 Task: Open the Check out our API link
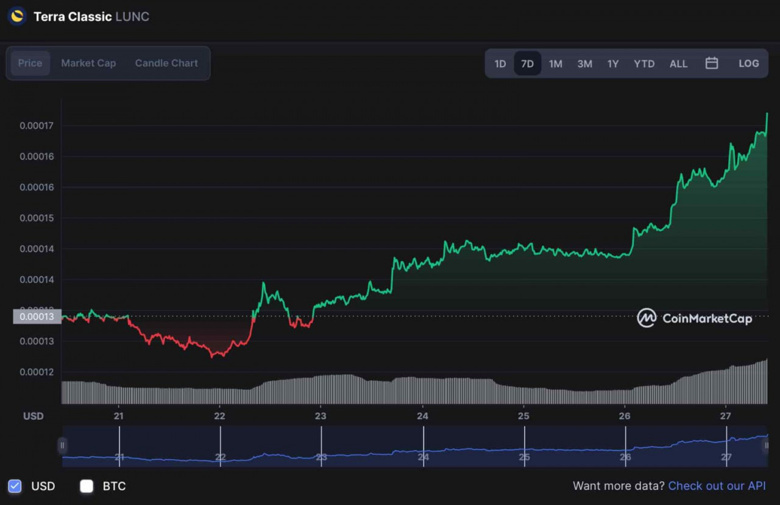click(x=717, y=486)
